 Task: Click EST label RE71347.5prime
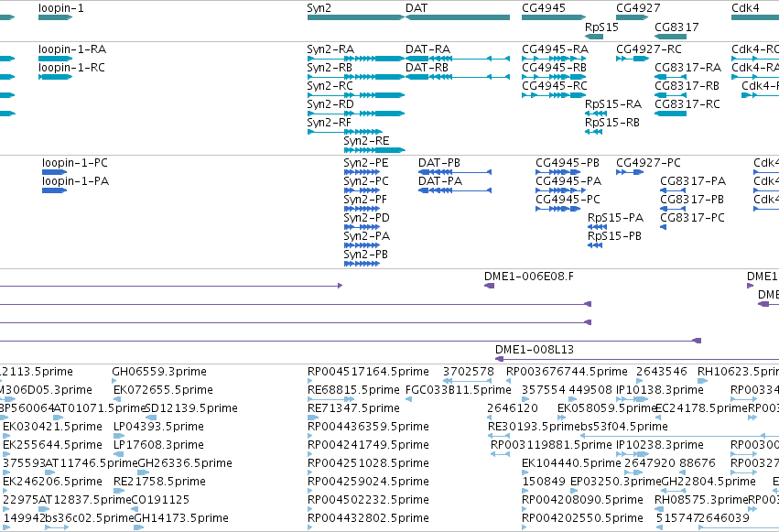pyautogui.click(x=353, y=408)
